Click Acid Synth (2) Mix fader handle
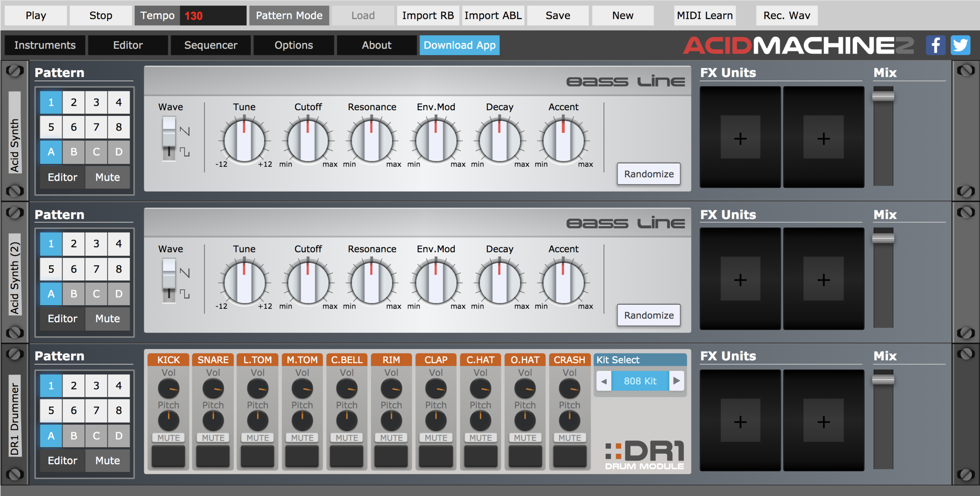980x496 pixels. 883,238
